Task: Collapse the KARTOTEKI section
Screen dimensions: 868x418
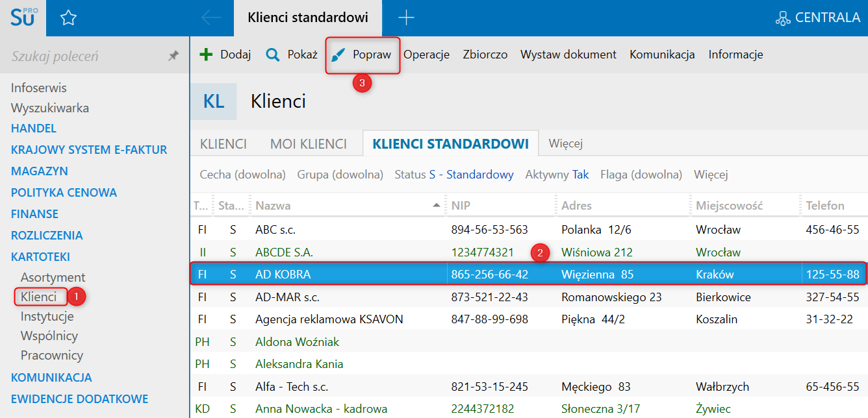Action: pyautogui.click(x=40, y=257)
